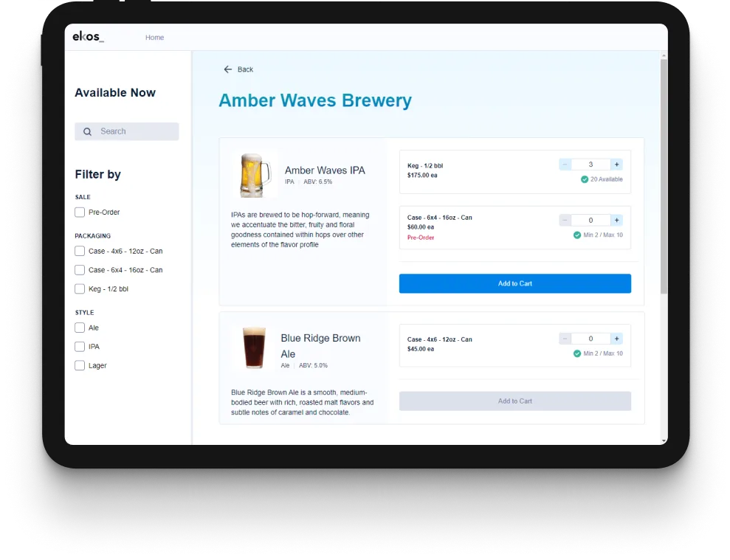This screenshot has width=730, height=560.
Task: Click the Back arrow icon
Action: [x=227, y=69]
